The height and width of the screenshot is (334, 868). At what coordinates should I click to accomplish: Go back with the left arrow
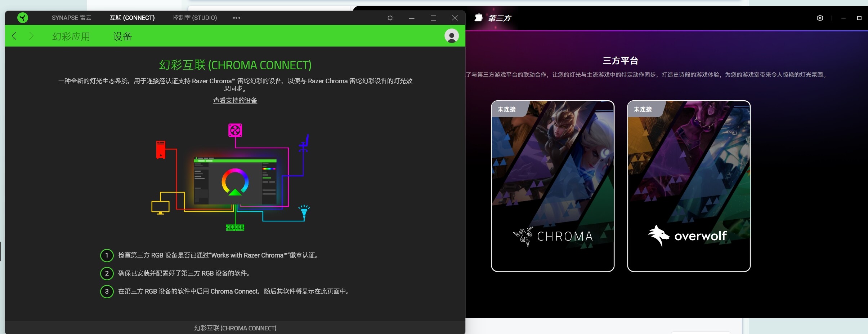[x=14, y=36]
